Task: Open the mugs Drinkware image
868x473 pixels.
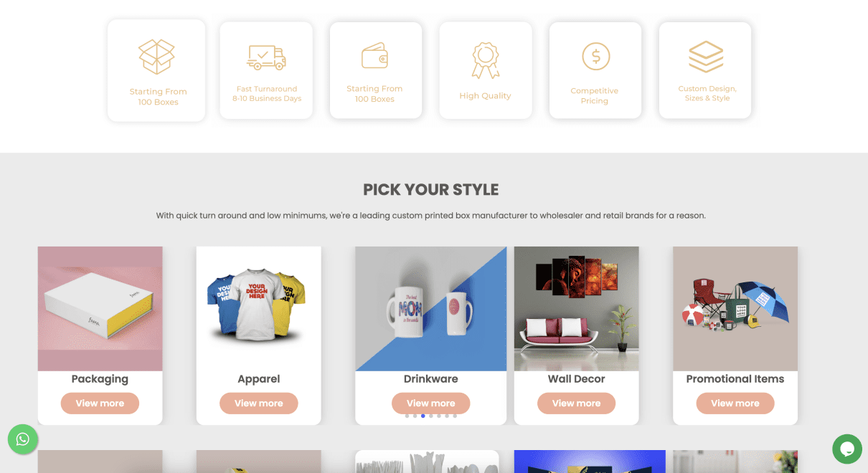Action: [x=431, y=309]
